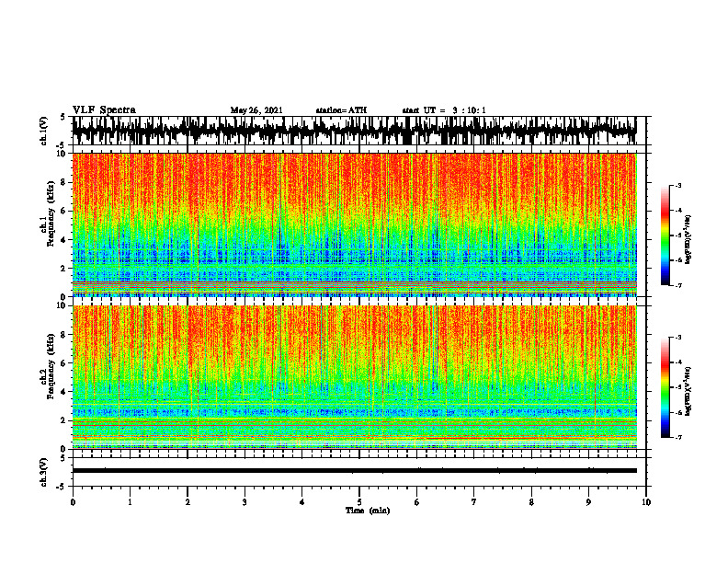728x563 pixels.
Task: Click time axis tick label '10'
Action: pyautogui.click(x=646, y=502)
